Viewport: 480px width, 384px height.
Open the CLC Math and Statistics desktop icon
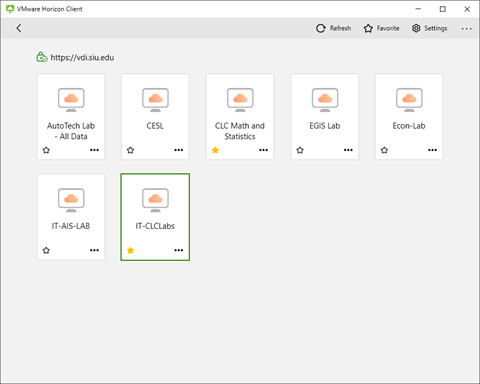coord(240,99)
